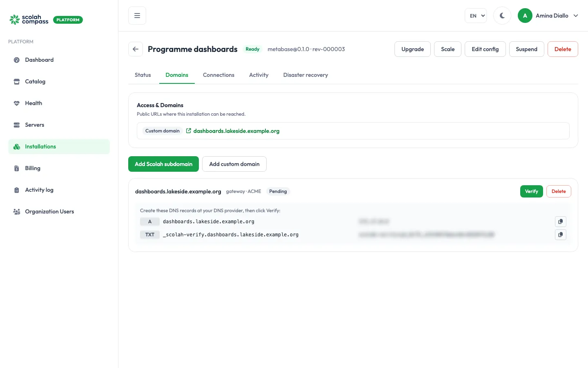Delete the installation using the header Delete button
This screenshot has height=368, width=588.
563,49
